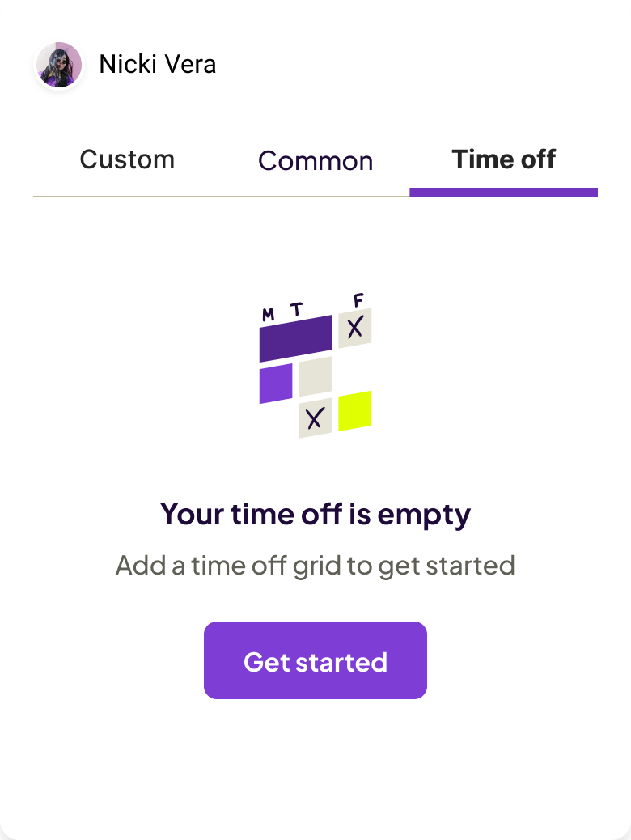Click the 'Your time off is empty' heading
Image resolution: width=631 pixels, height=840 pixels.
pos(315,514)
